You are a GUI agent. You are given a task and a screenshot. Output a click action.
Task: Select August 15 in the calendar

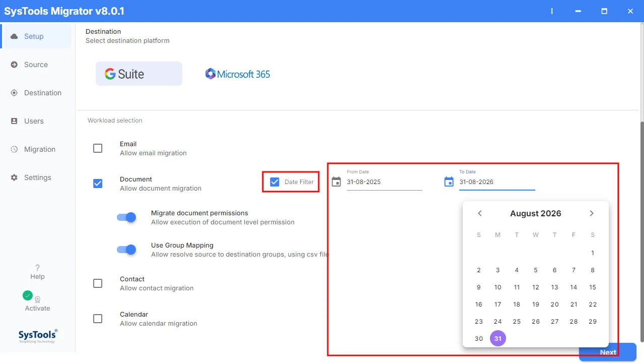tap(593, 287)
